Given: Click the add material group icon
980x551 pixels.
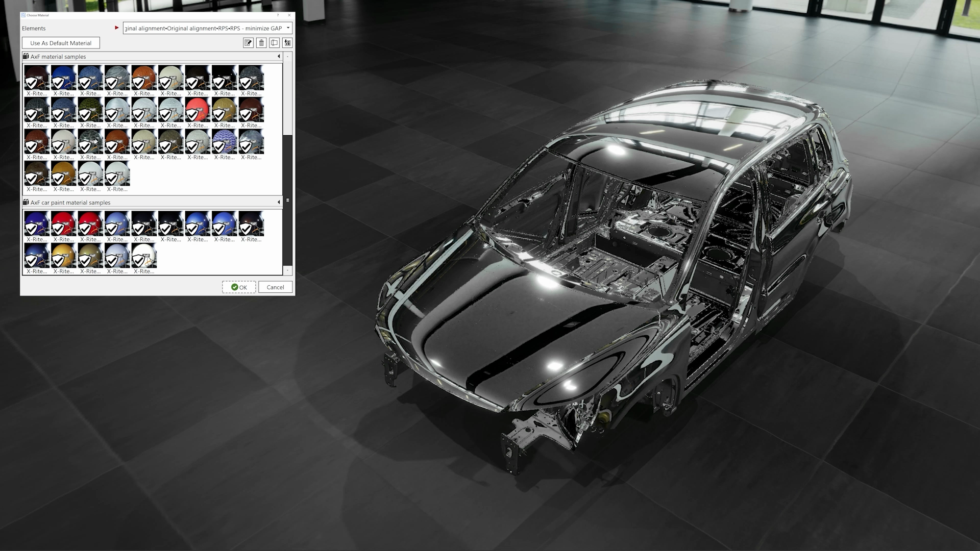Looking at the screenshot, I should pyautogui.click(x=287, y=43).
